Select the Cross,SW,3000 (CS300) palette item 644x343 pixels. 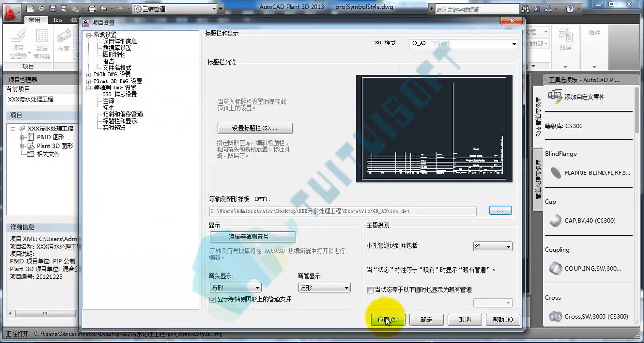pos(589,316)
